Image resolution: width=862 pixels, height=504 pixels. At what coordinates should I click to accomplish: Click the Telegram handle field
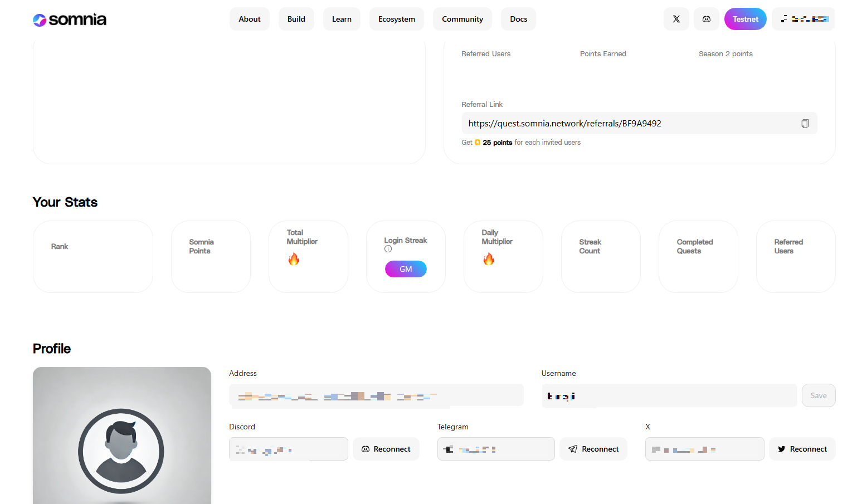tap(496, 449)
